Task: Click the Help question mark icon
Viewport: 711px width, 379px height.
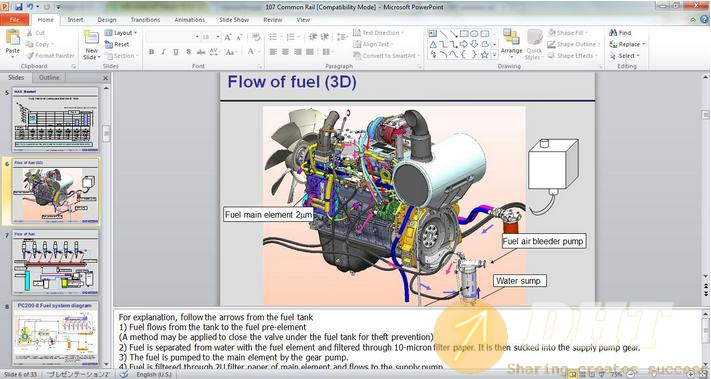Action: point(704,19)
